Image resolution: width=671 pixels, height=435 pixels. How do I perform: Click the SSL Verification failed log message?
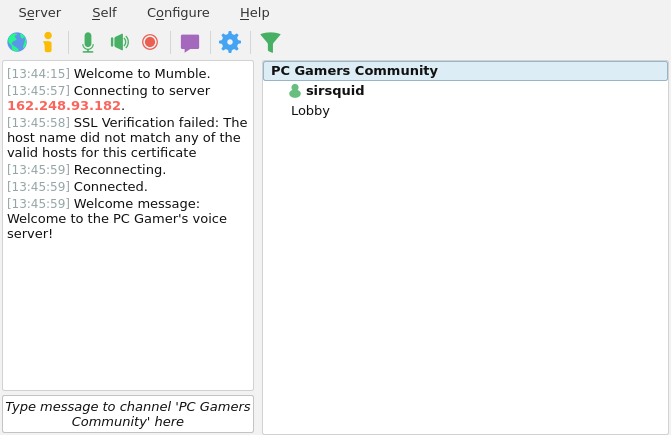(127, 138)
